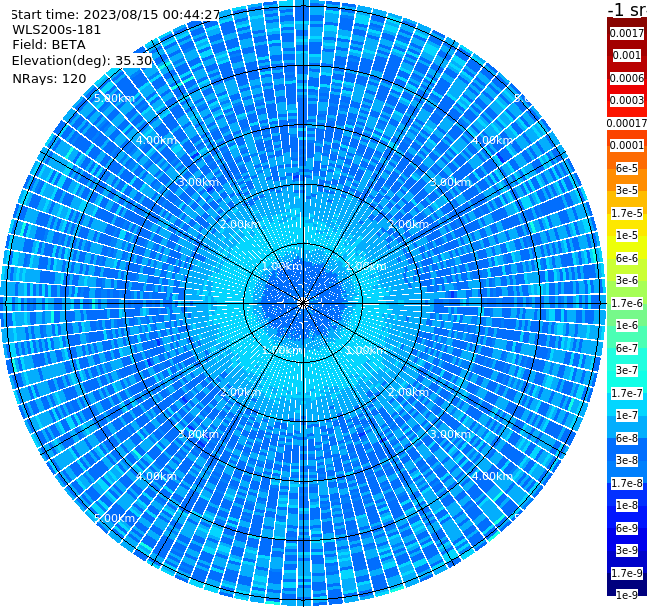Select the 1.7e-5 colorbar label
Screen dimensions: 647x607
coord(627,213)
